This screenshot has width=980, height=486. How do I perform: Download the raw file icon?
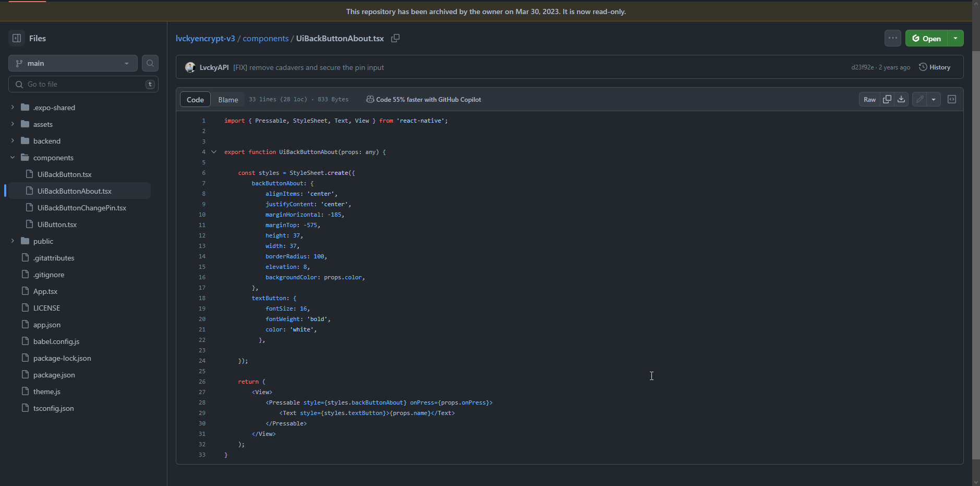pyautogui.click(x=901, y=99)
